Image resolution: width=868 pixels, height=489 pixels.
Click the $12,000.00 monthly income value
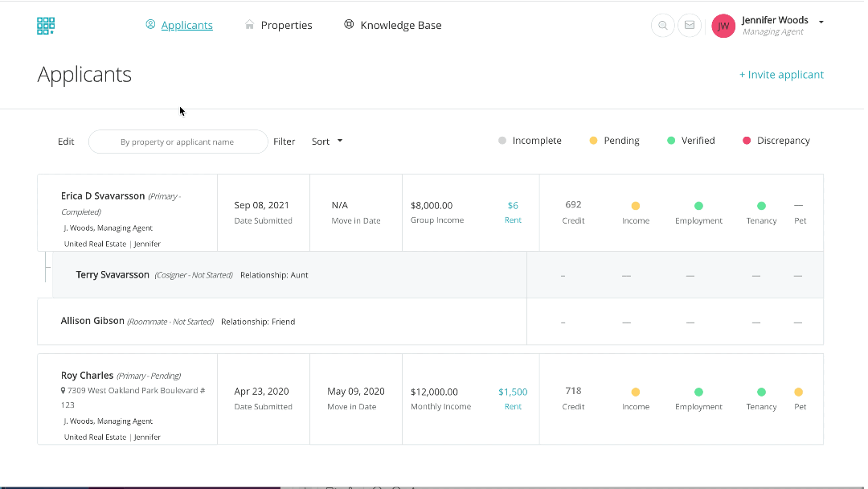point(434,392)
